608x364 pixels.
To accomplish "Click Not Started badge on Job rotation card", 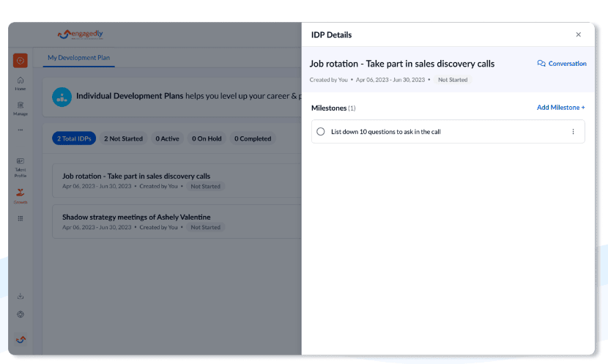I will [x=206, y=186].
